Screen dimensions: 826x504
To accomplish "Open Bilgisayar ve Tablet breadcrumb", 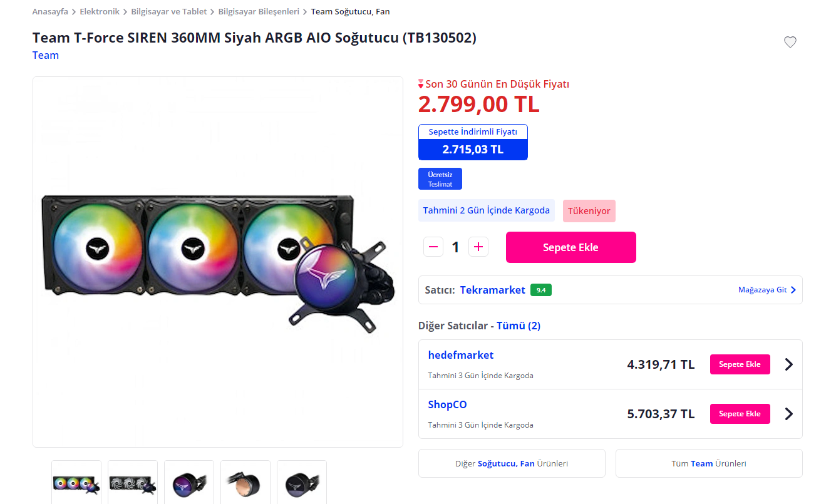I will [168, 12].
